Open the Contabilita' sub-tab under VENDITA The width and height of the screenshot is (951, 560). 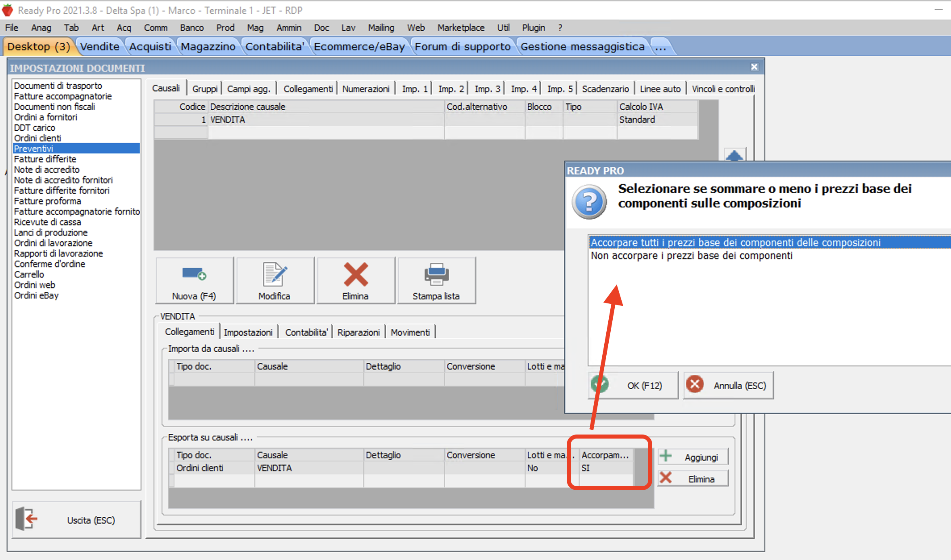point(306,332)
